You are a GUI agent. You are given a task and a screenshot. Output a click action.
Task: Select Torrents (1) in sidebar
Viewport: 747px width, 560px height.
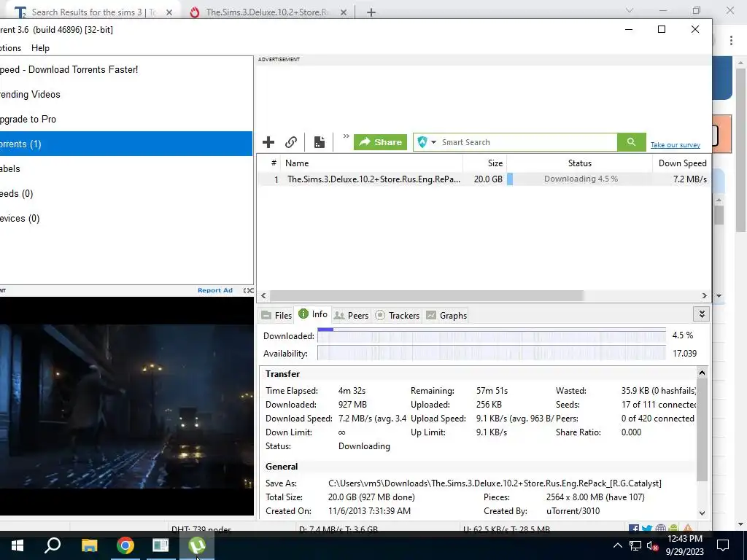[125, 144]
